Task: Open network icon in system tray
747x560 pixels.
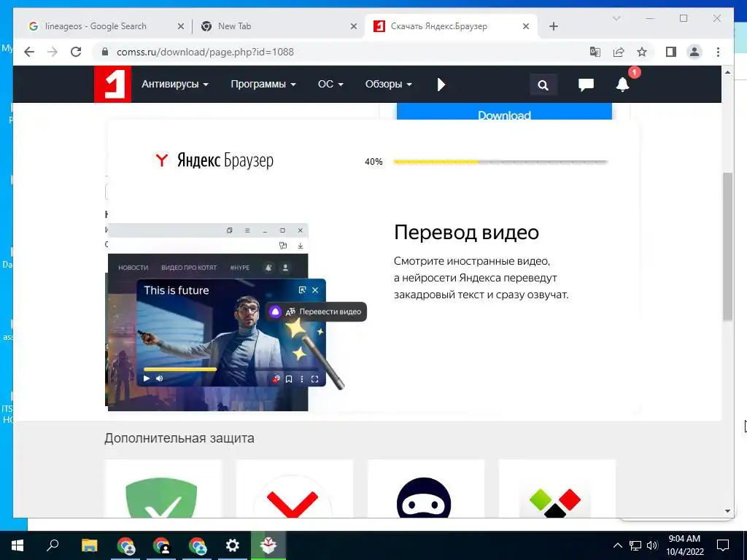Action: (635, 545)
